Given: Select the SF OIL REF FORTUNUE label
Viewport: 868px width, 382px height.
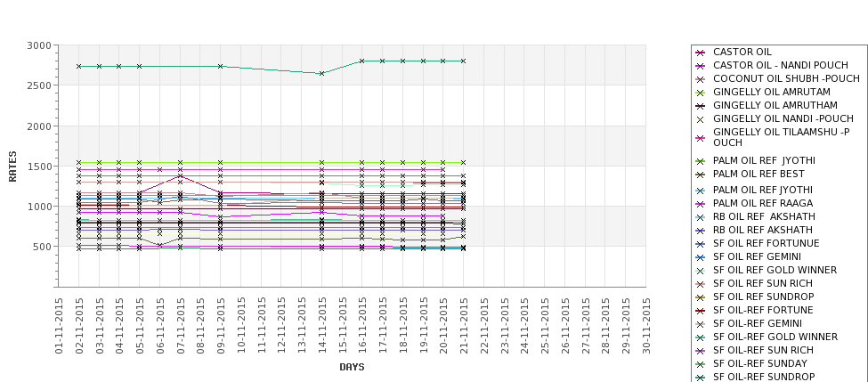Looking at the screenshot, I should pyautogui.click(x=767, y=243).
